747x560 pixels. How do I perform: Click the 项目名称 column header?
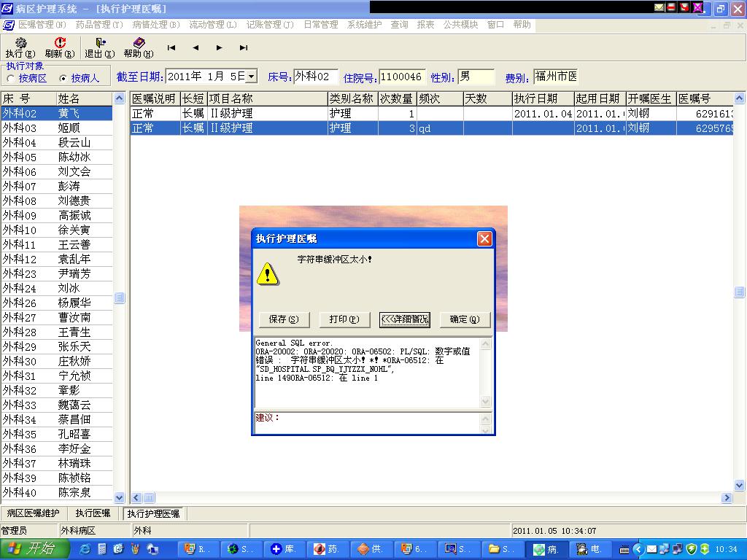pos(267,98)
